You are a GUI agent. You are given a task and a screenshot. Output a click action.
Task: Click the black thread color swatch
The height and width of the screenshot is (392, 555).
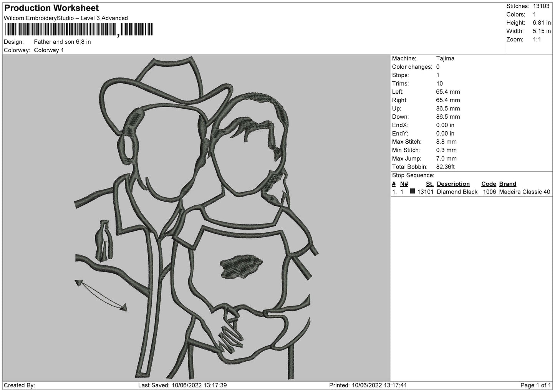[413, 191]
